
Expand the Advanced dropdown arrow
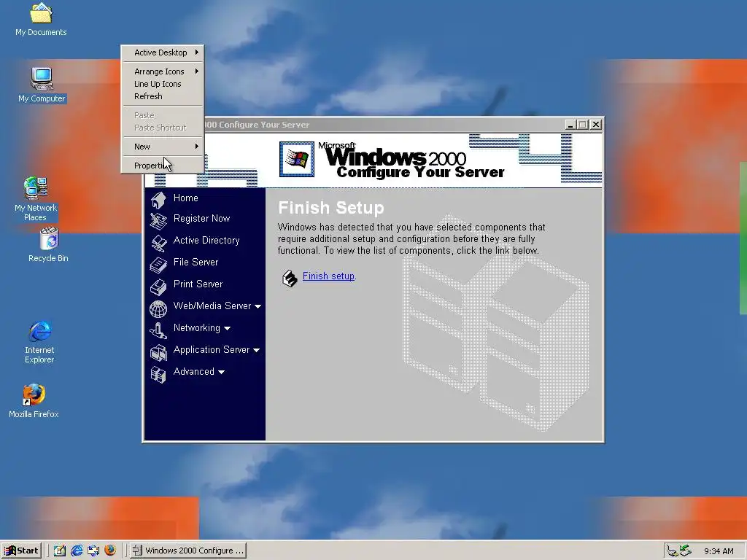tap(221, 372)
